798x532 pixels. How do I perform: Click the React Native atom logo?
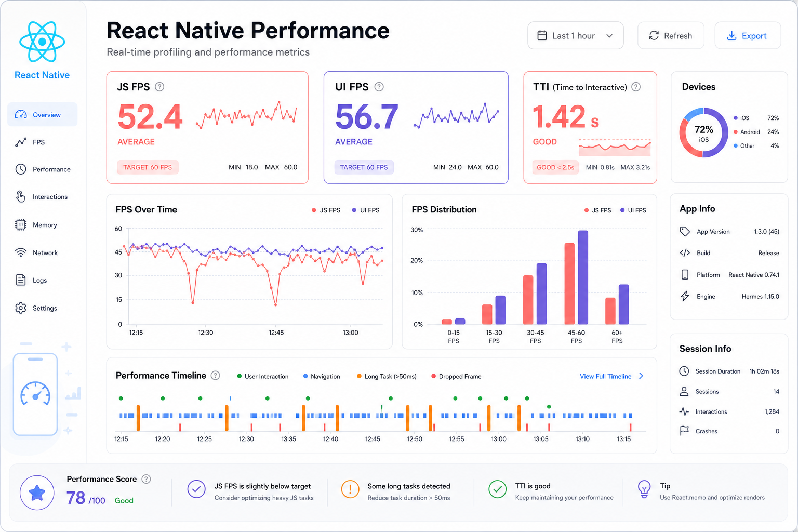pyautogui.click(x=42, y=42)
